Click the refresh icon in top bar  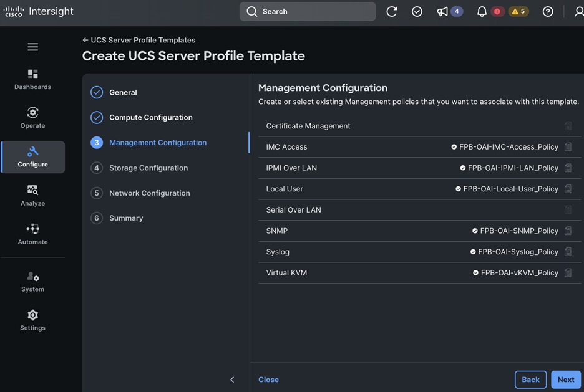tap(391, 11)
